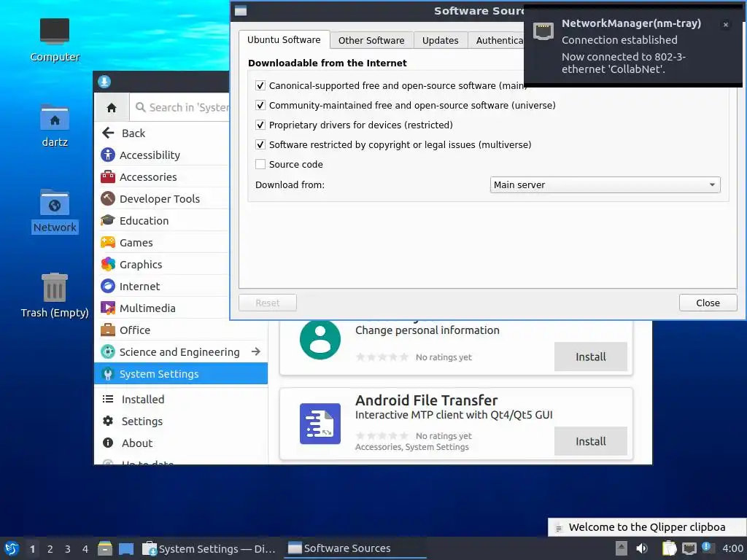This screenshot has height=560, width=747.
Task: Select the Installed sidebar entry
Action: pyautogui.click(x=181, y=399)
